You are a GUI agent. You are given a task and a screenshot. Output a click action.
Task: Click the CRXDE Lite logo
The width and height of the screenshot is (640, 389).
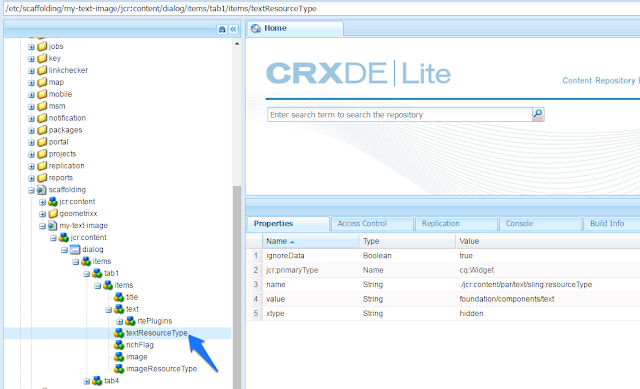tap(358, 73)
